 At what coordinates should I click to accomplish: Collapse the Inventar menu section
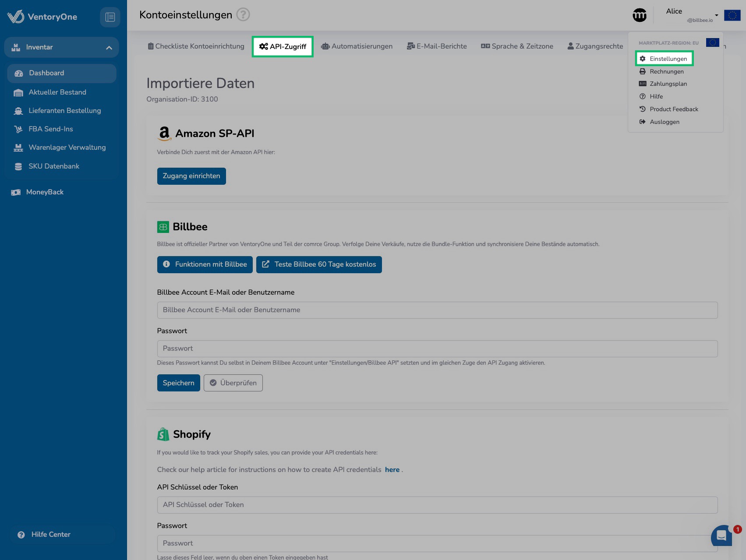point(109,47)
